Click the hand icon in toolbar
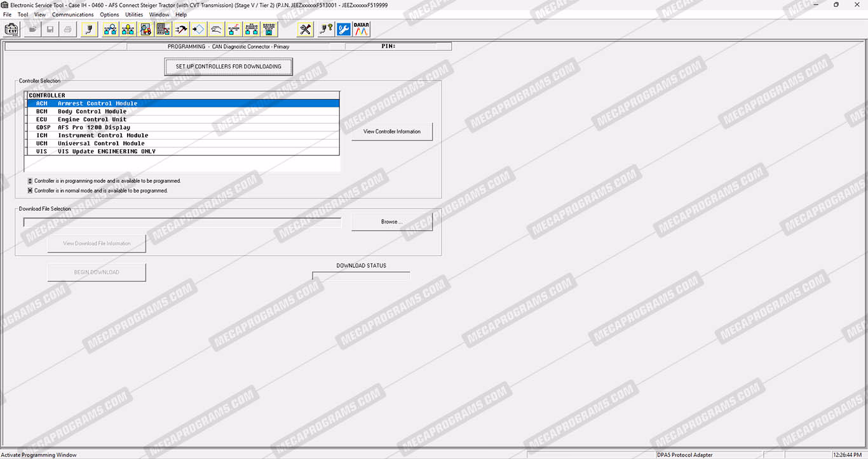 click(216, 29)
